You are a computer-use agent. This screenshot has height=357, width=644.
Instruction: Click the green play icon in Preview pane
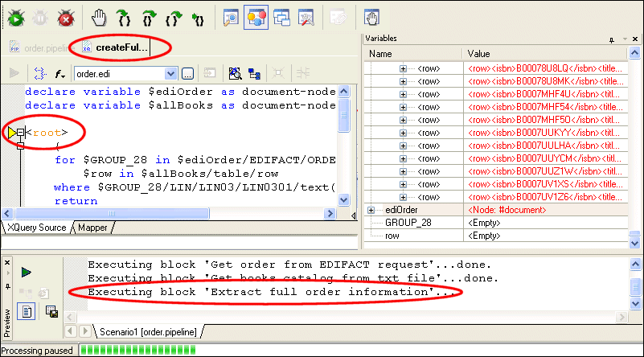[27, 273]
